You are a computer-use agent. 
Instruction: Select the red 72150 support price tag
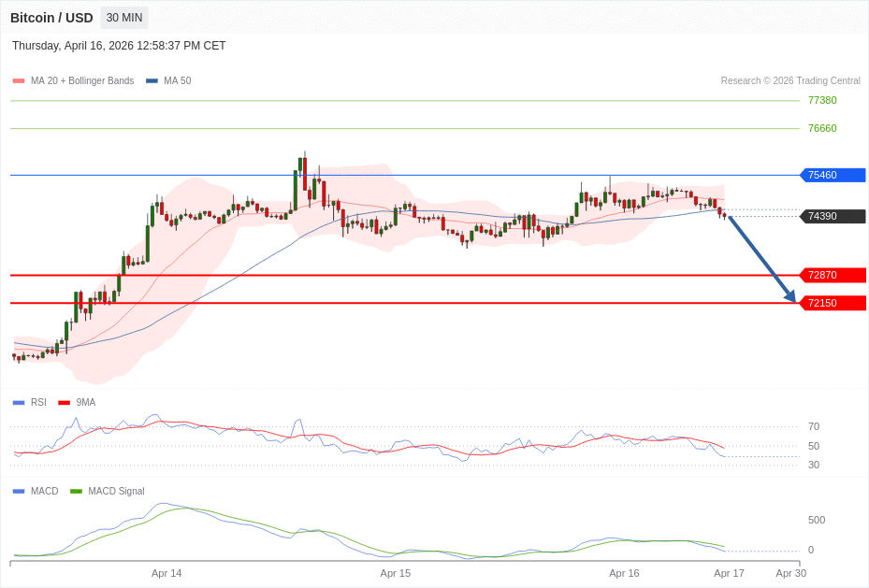(x=832, y=303)
